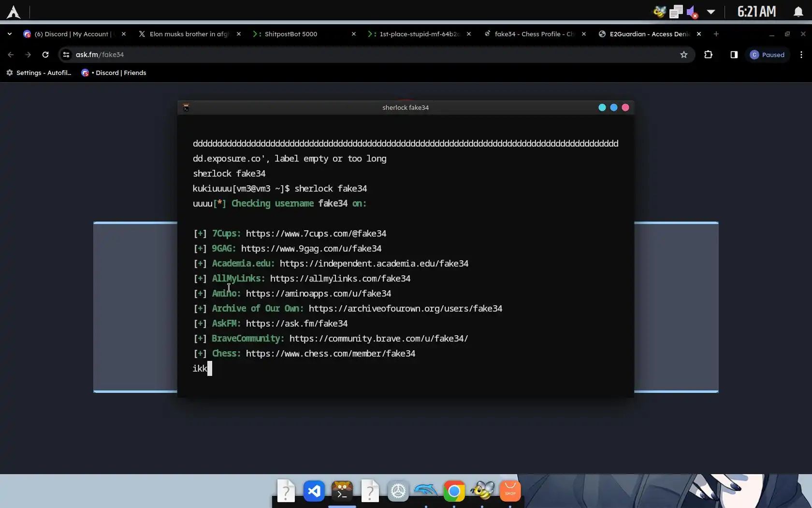The width and height of the screenshot is (812, 508).
Task: Close the fake34 Chess Profile tab
Action: click(x=584, y=34)
